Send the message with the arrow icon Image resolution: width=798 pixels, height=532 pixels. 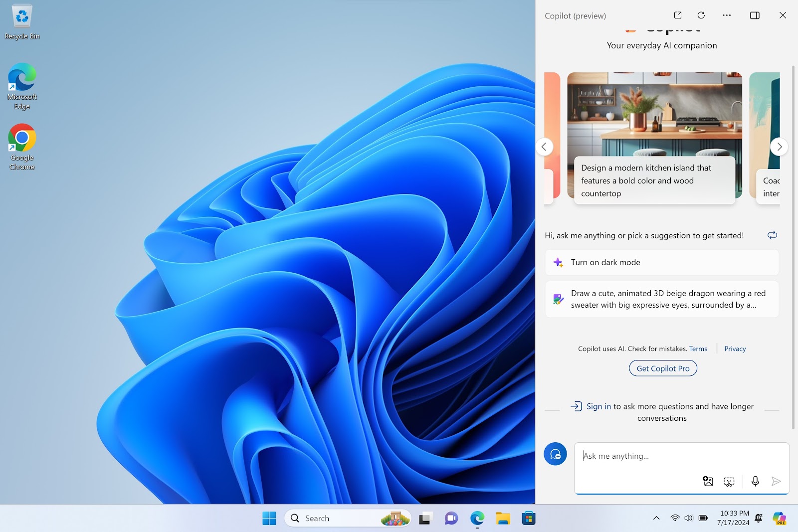click(x=776, y=481)
